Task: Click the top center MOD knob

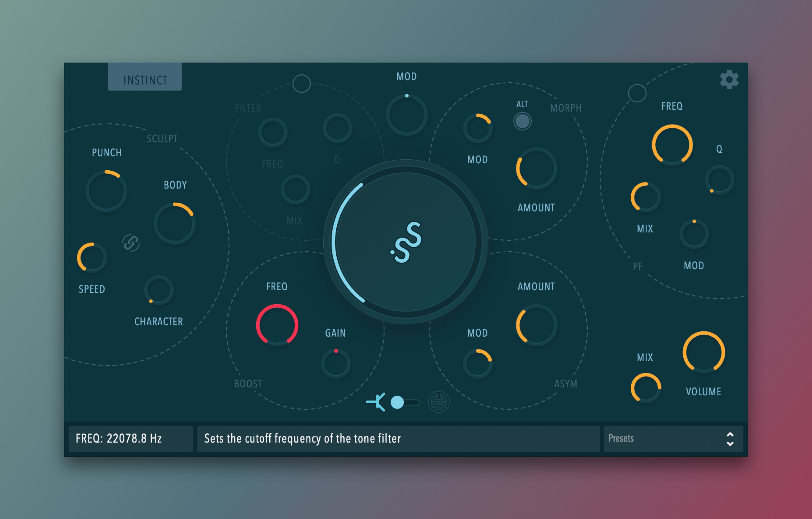Action: (x=407, y=115)
